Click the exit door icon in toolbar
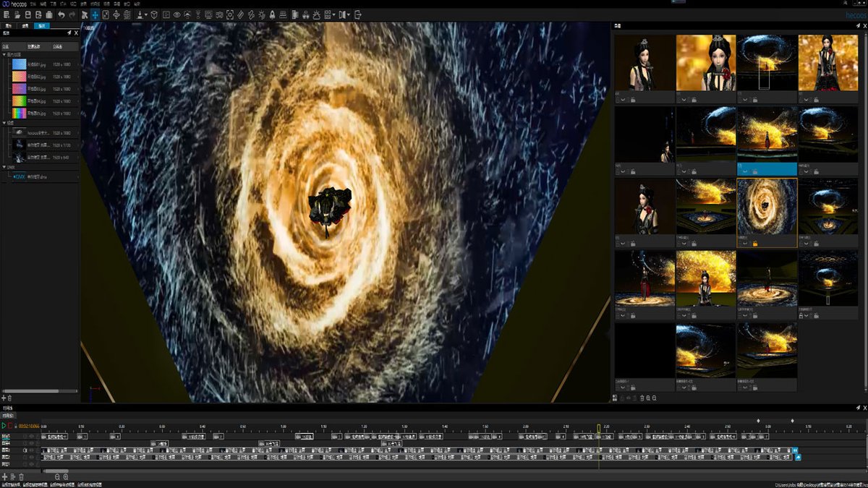Screen dimensions: 868x488 coord(358,14)
